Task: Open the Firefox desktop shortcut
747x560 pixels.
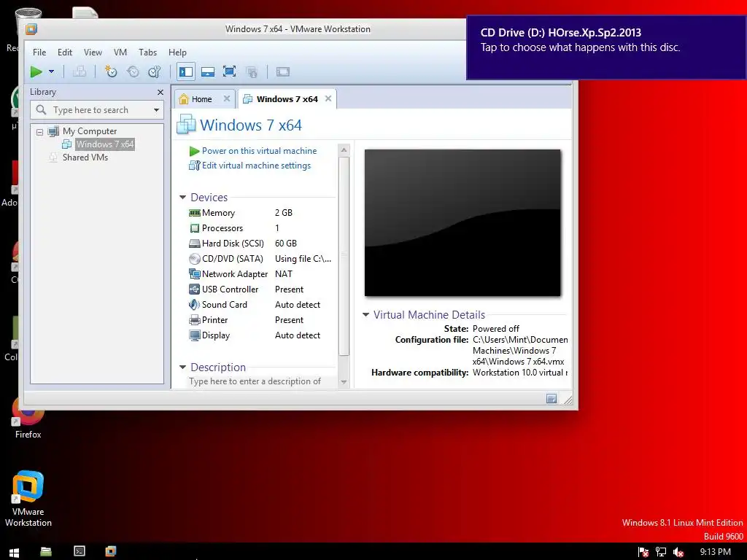Action: pyautogui.click(x=28, y=419)
